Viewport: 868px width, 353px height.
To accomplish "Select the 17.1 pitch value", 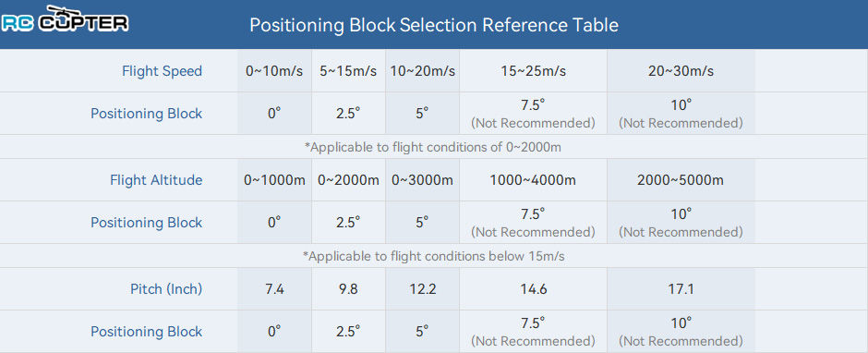I will (x=681, y=289).
